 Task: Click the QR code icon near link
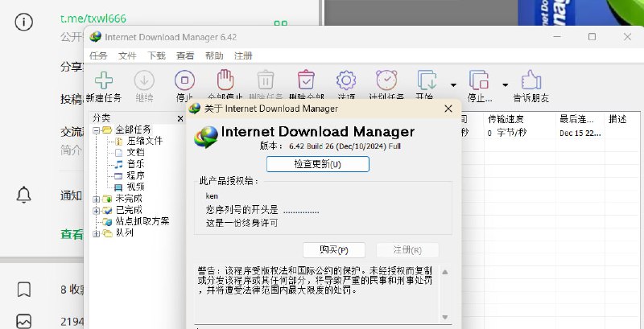280,24
